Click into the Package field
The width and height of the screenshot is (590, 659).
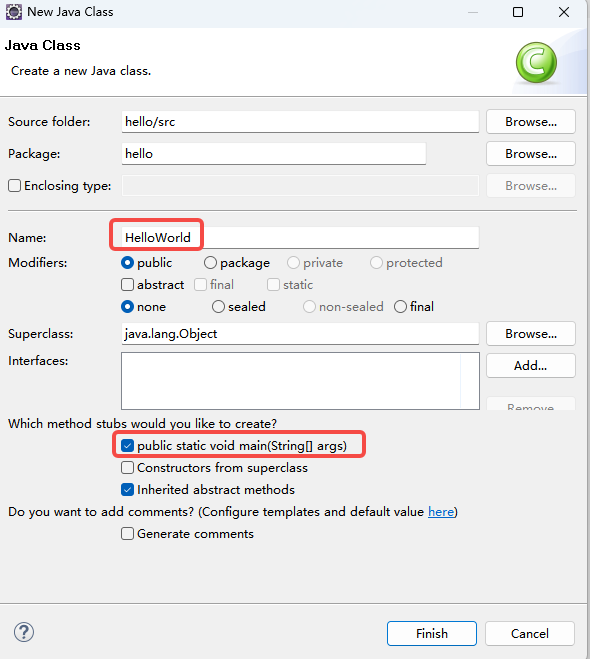[274, 153]
